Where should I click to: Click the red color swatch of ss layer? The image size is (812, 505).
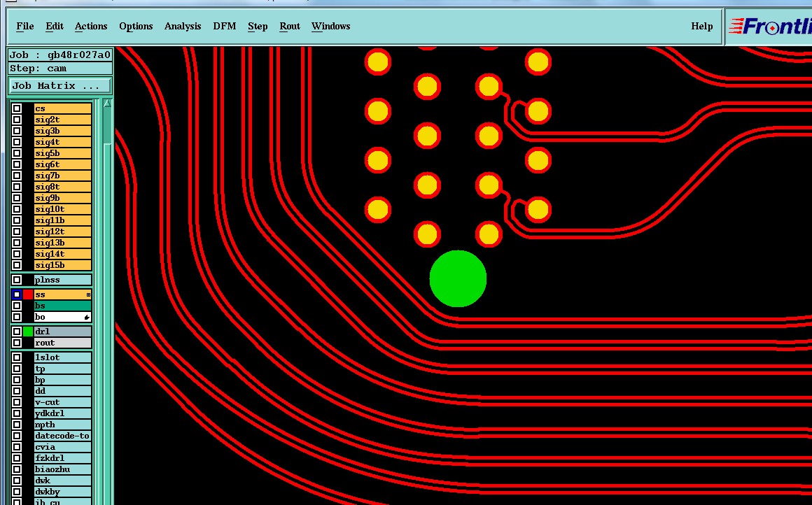pos(28,294)
